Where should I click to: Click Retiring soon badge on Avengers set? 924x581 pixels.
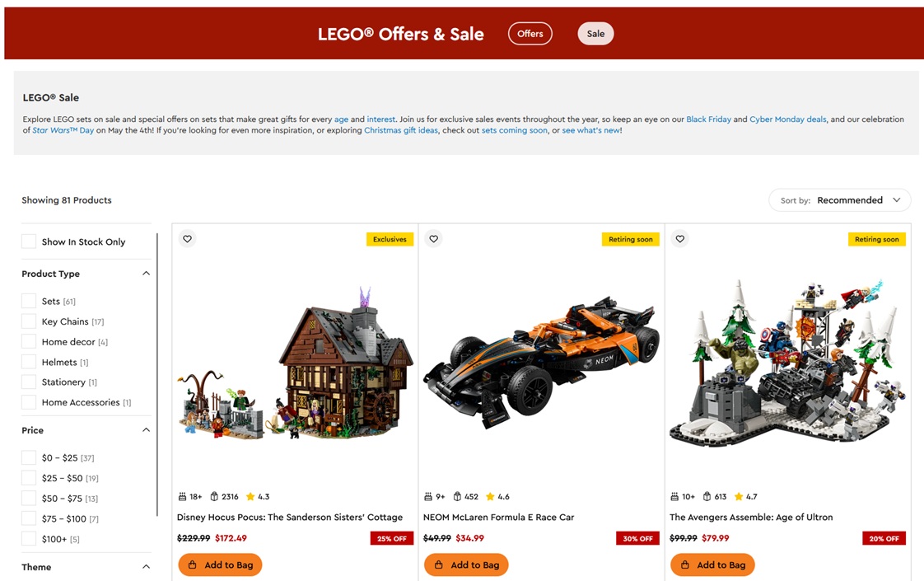click(877, 239)
